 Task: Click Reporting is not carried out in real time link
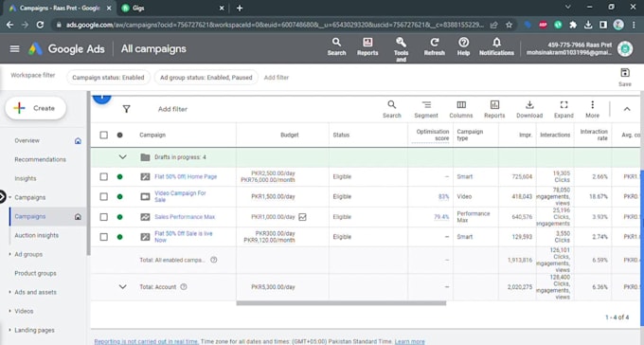point(146,341)
